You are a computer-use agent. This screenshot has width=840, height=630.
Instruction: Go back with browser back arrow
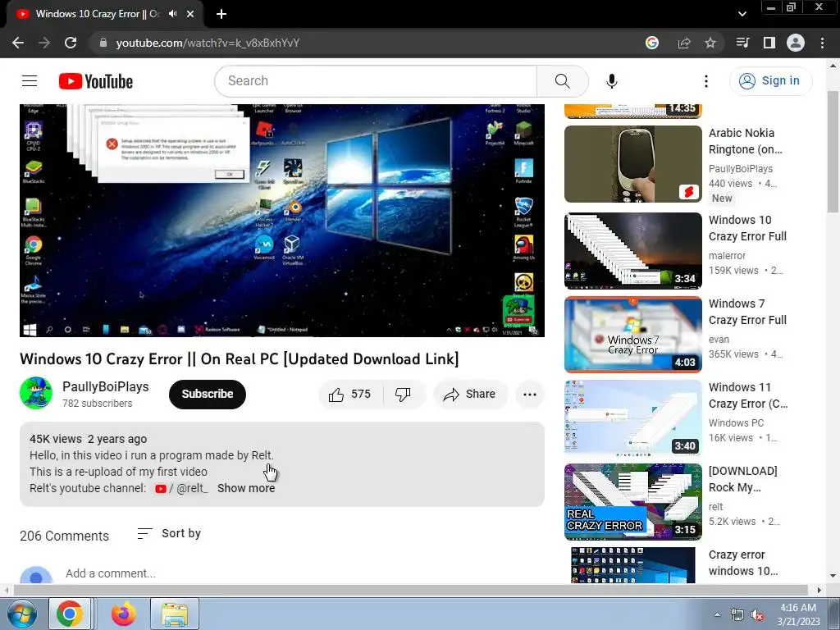click(x=18, y=43)
